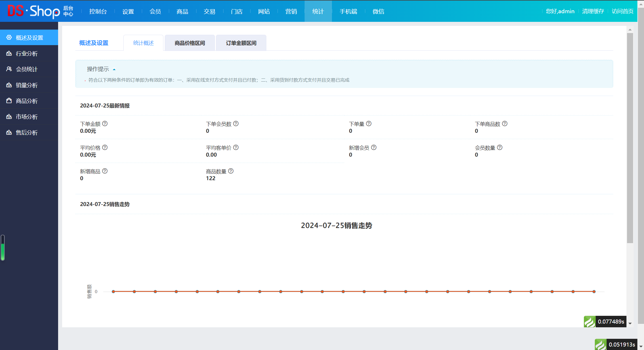
Task: Click the last data point on the sales chart
Action: (594, 292)
